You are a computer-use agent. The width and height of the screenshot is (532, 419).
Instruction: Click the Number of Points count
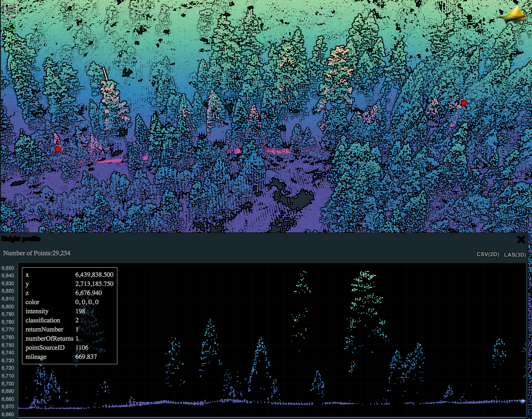click(x=36, y=253)
